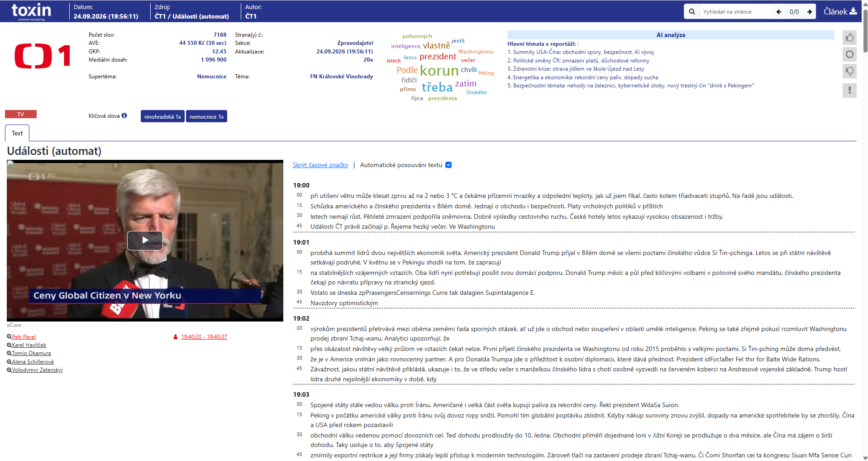Viewport: 868px width, 461px height.
Task: Click the red TV label
Action: [x=21, y=114]
